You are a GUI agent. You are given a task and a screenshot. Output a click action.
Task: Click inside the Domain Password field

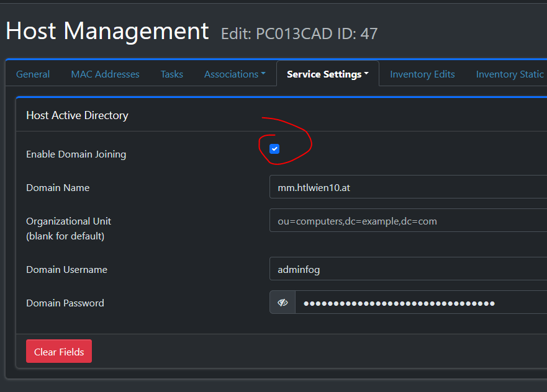421,303
